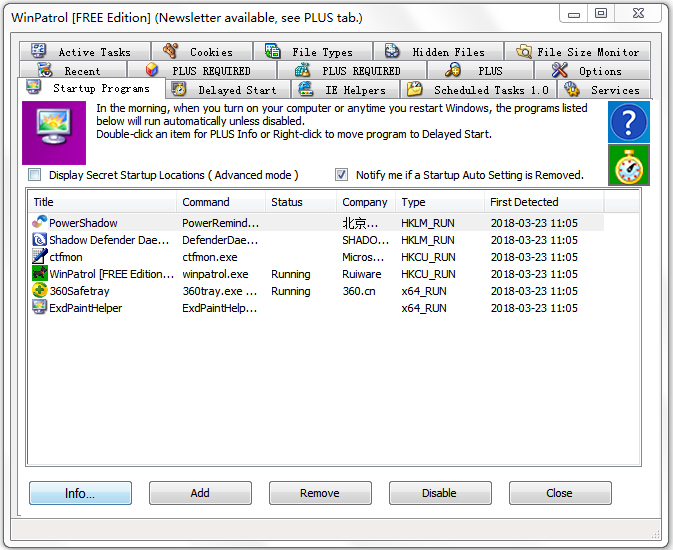673x550 pixels.
Task: Toggle Notify me if Startup Setting Removed
Action: [341, 175]
